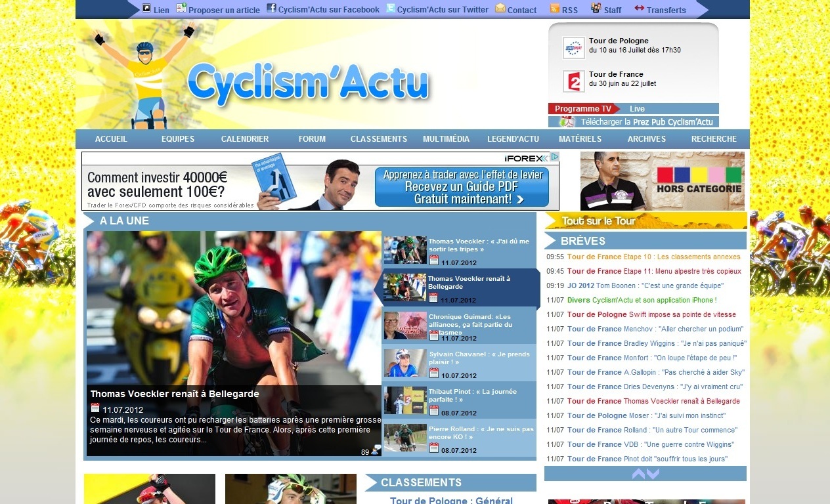Click the Proposer un article icon
Viewport: 830px width, 504px height.
(x=181, y=9)
